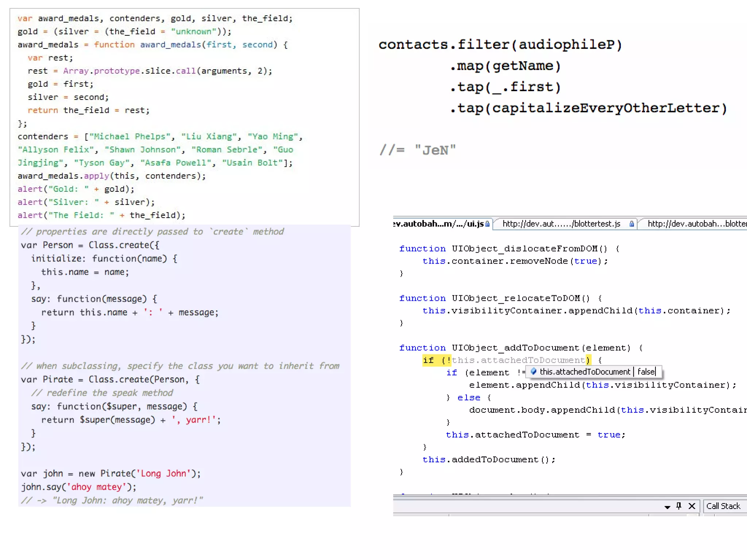Click the lock icon on blottertest.js tab
Image resolution: width=747 pixels, height=560 pixels.
pos(631,224)
